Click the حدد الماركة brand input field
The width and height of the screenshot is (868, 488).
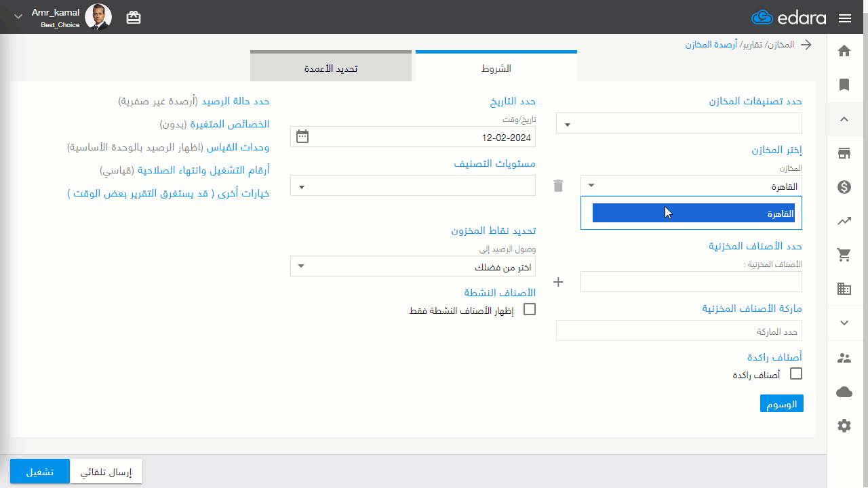coord(679,331)
